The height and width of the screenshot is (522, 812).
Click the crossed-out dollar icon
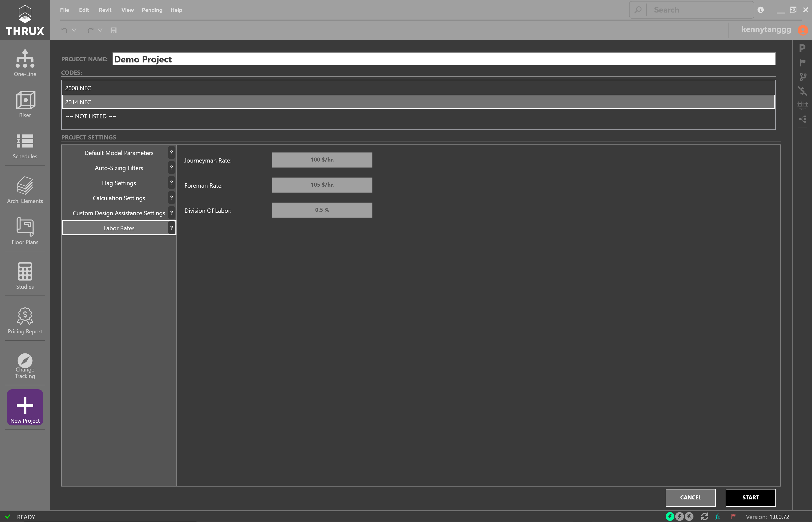click(x=802, y=91)
